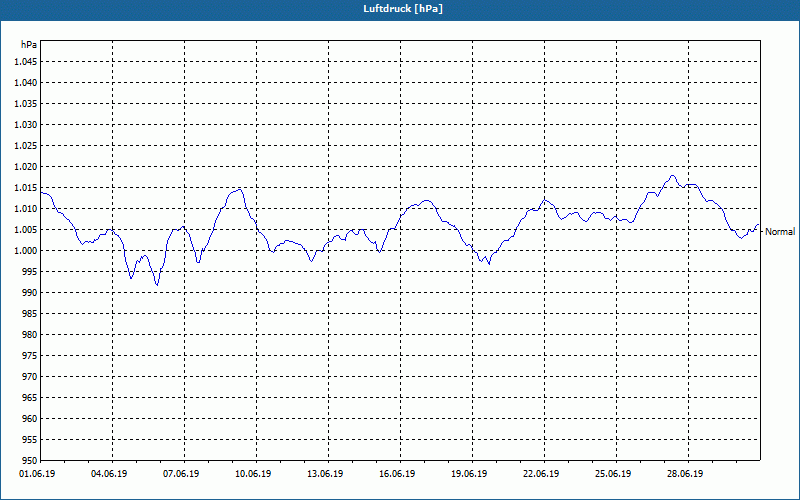Click the 04.06.19 date label
The width and height of the screenshot is (800, 500).
click(x=109, y=474)
